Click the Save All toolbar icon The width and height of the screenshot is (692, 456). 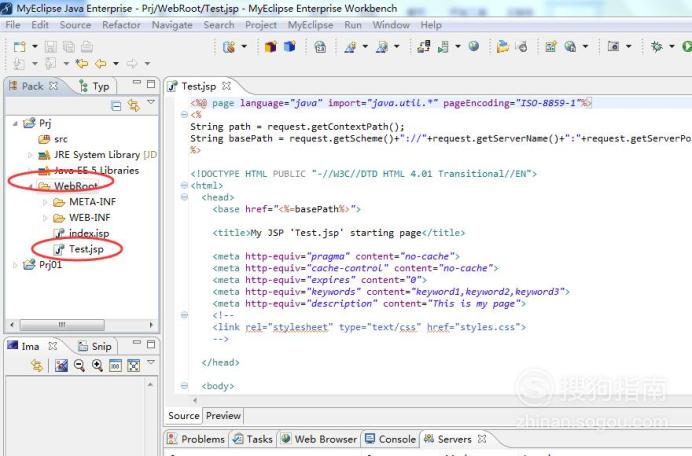69,46
